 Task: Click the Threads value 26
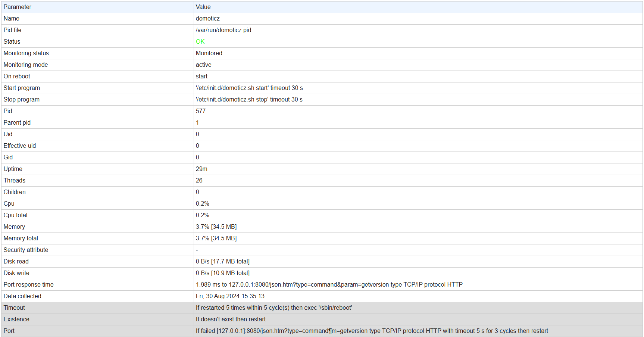(x=199, y=181)
